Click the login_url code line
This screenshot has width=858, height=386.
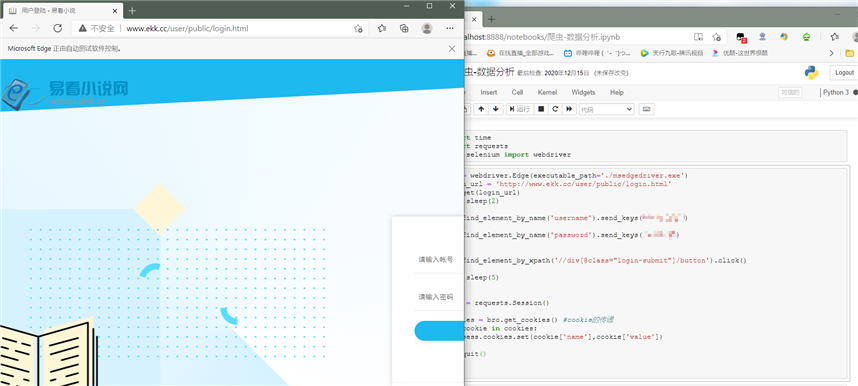click(568, 185)
